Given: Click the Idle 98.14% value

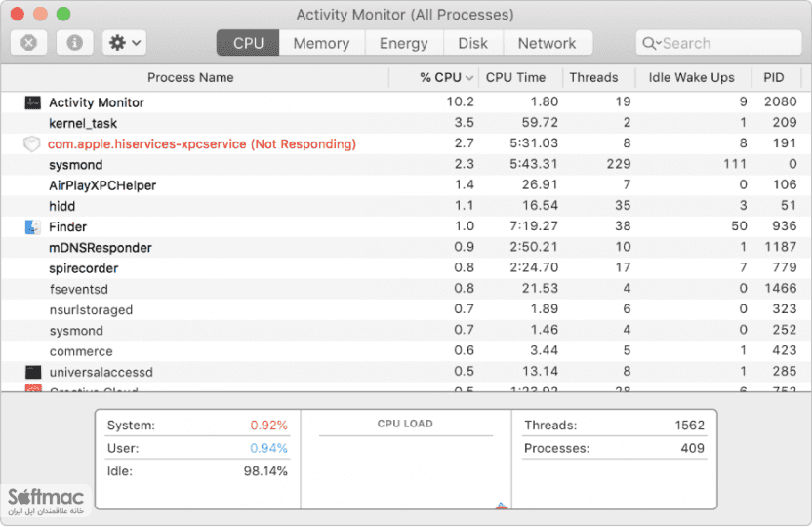Looking at the screenshot, I should tap(265, 471).
